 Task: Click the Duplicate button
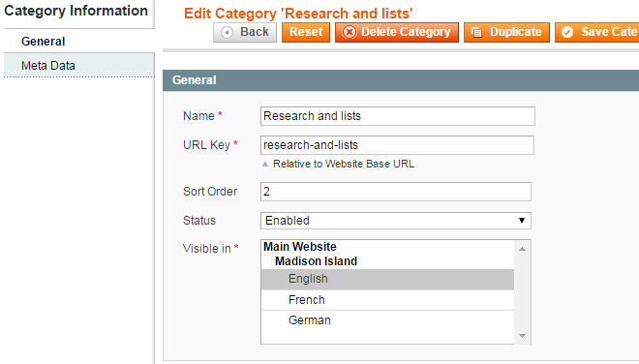(506, 32)
